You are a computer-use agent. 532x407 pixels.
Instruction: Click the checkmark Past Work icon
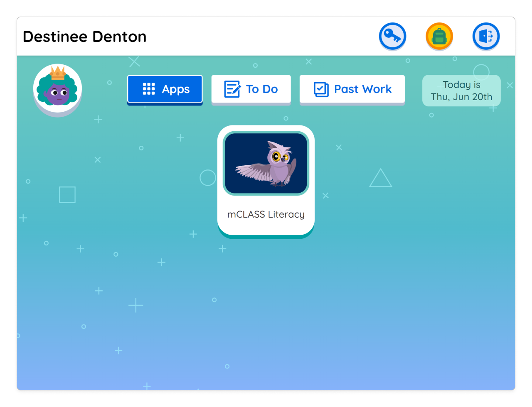click(321, 89)
